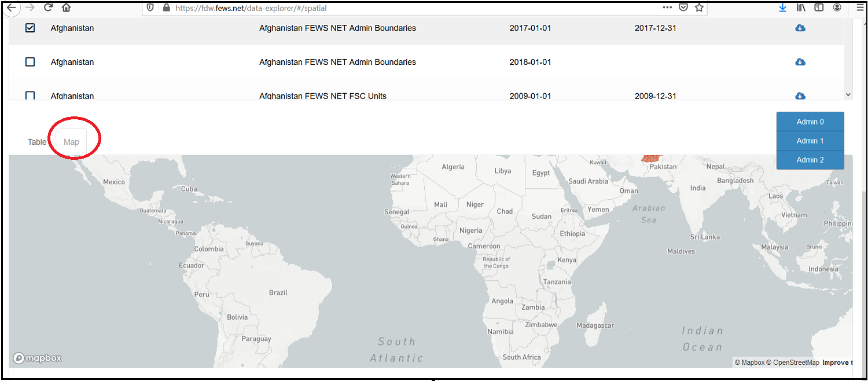Download the 2018 Afghanistan Admin Boundaries dataset
Image resolution: width=868 pixels, height=381 pixels.
[x=800, y=62]
